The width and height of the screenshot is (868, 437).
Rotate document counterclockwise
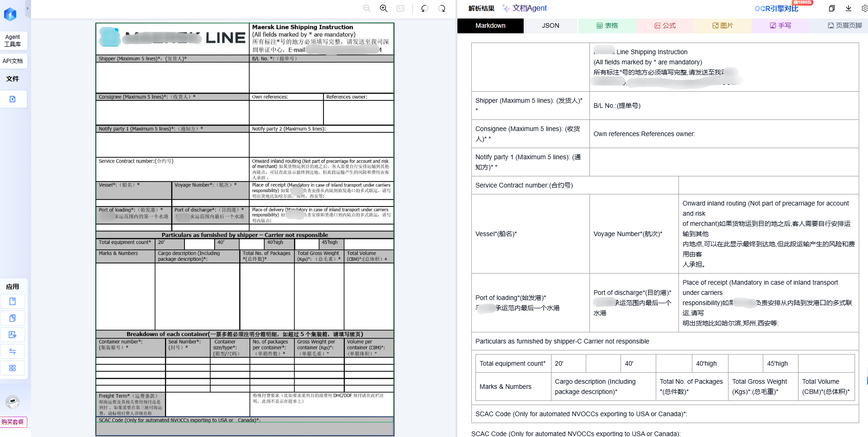click(x=425, y=8)
